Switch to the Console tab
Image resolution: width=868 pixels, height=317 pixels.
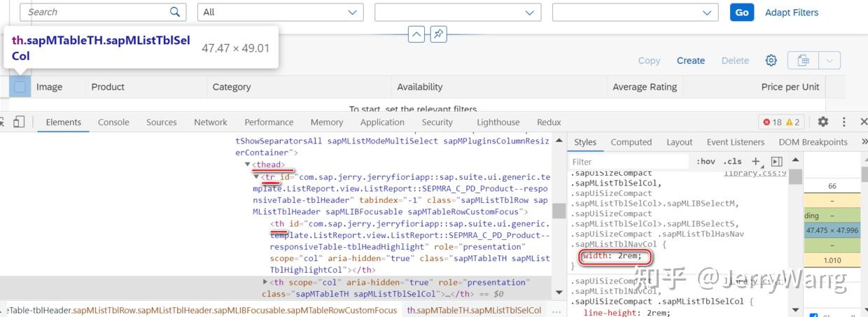(113, 122)
